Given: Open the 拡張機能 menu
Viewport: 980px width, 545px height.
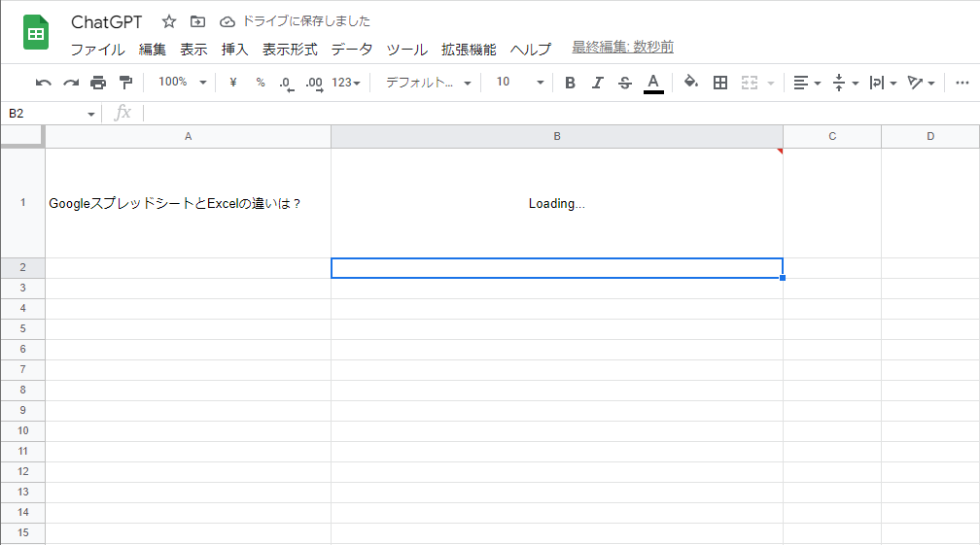Looking at the screenshot, I should pyautogui.click(x=469, y=50).
